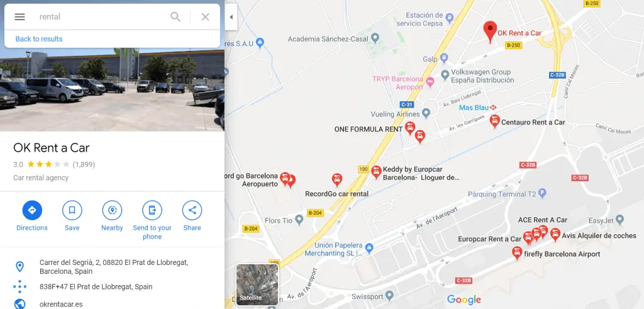644x309 pixels.
Task: Open the place photo of parked cars
Action: click(x=112, y=89)
